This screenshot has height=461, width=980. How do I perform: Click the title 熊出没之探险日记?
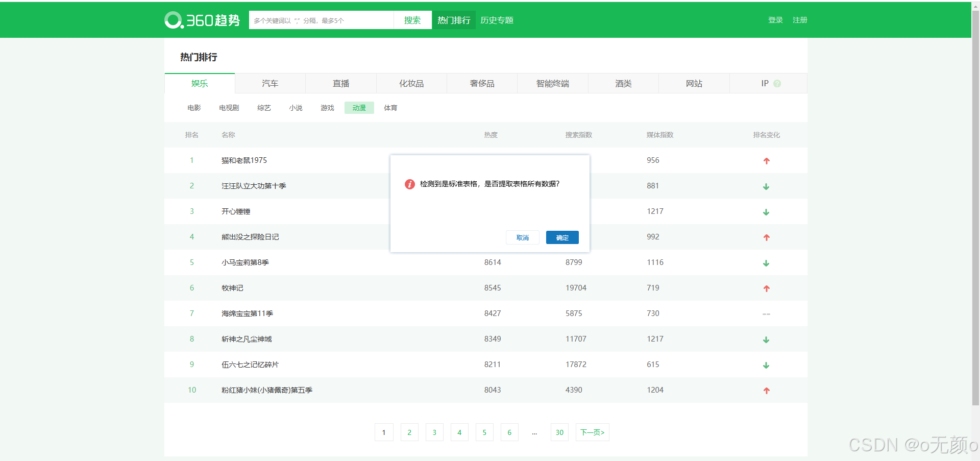pos(250,237)
